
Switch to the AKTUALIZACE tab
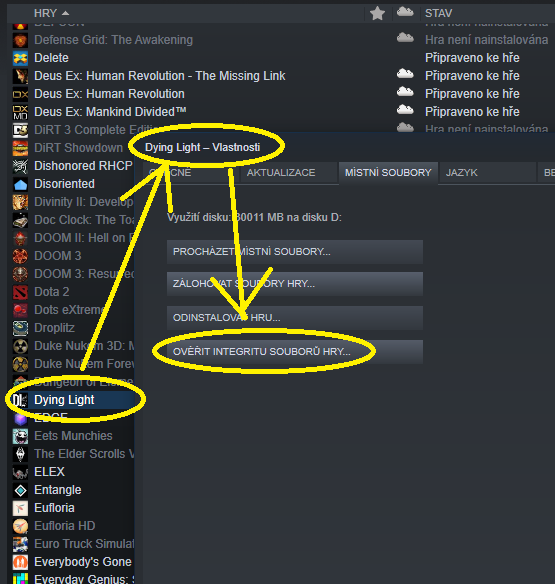click(x=281, y=173)
